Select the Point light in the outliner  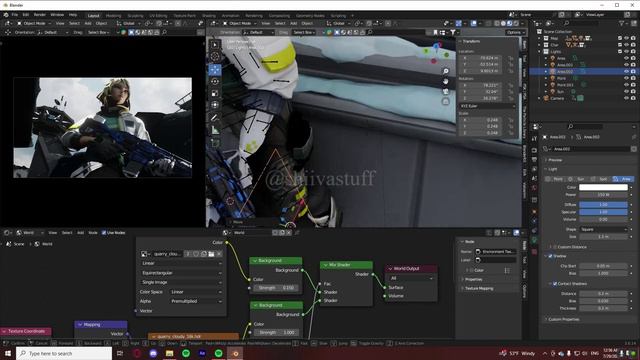coord(562,78)
